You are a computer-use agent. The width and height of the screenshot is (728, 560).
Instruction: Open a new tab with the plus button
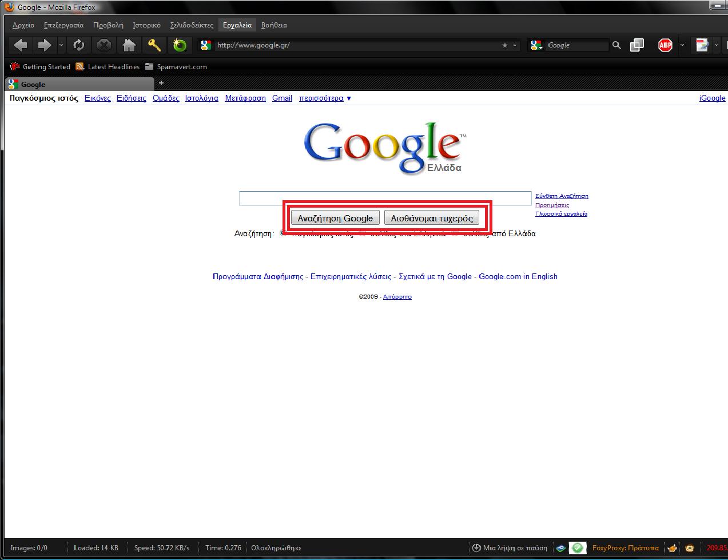(x=161, y=83)
